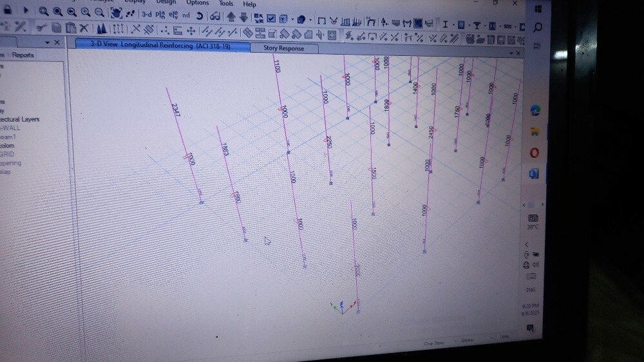Image resolution: width=644 pixels, height=362 pixels.
Task: Open the Help menu
Action: click(249, 4)
